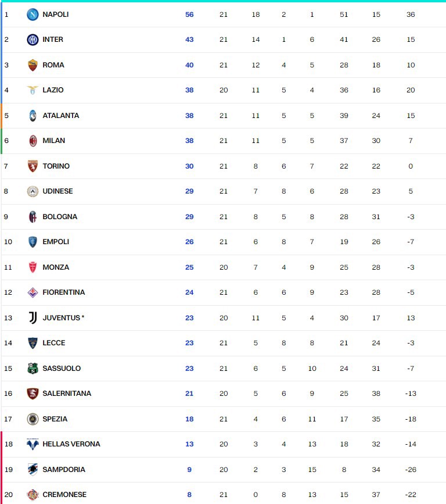446x504 pixels.
Task: Click the Fiorentina lily crest
Action: tap(33, 292)
